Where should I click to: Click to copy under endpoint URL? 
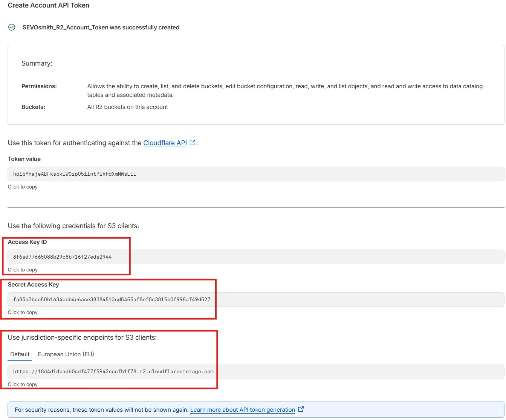pyautogui.click(x=23, y=385)
